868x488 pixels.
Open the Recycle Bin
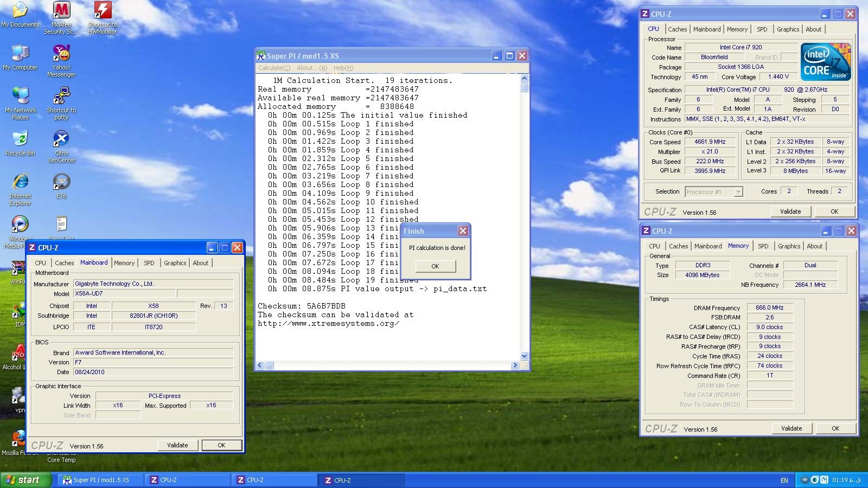pos(20,143)
